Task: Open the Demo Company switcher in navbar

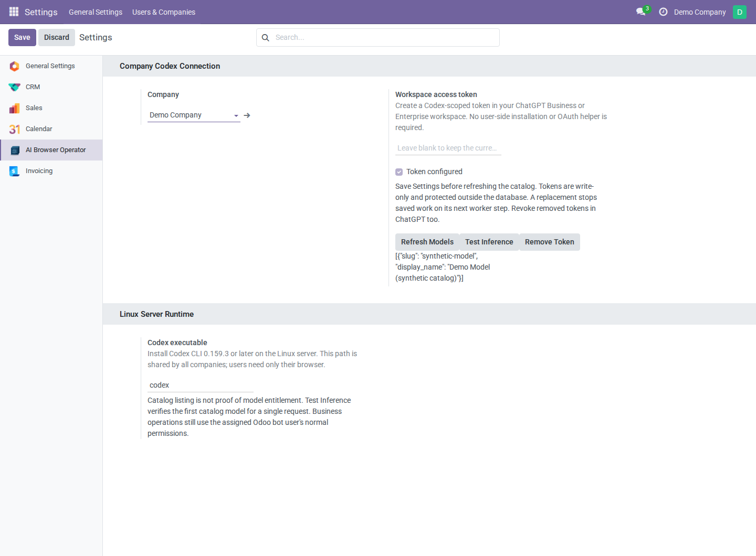Action: tap(700, 12)
